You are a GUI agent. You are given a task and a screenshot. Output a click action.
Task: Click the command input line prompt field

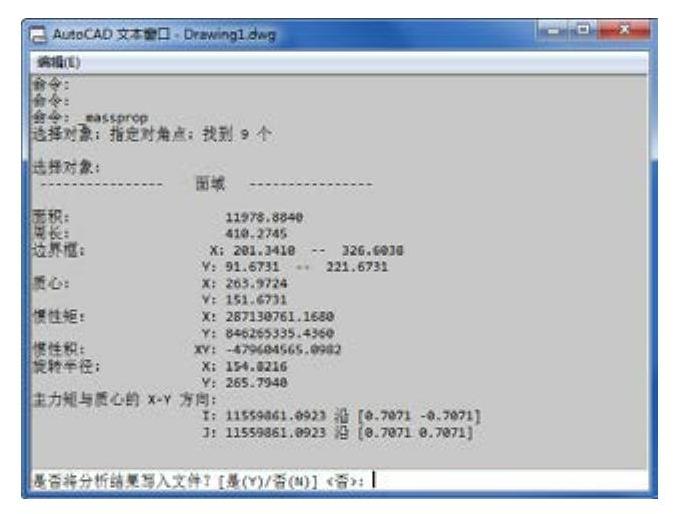coord(339,480)
